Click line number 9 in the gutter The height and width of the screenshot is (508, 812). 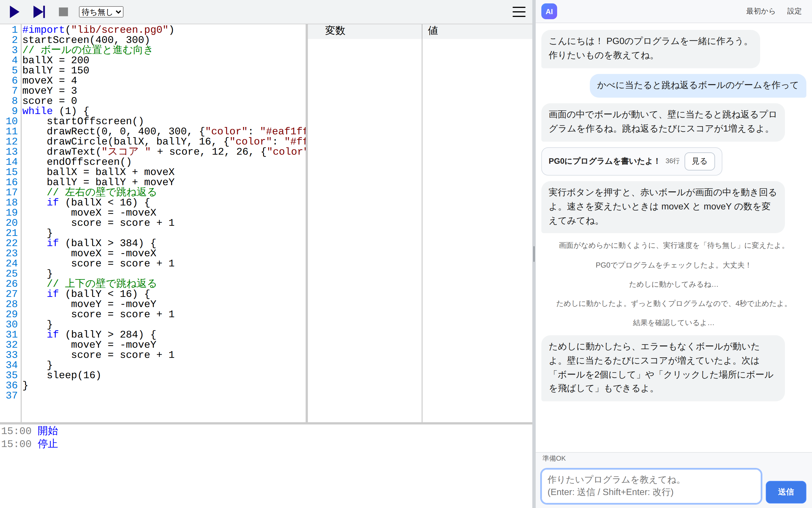point(14,111)
